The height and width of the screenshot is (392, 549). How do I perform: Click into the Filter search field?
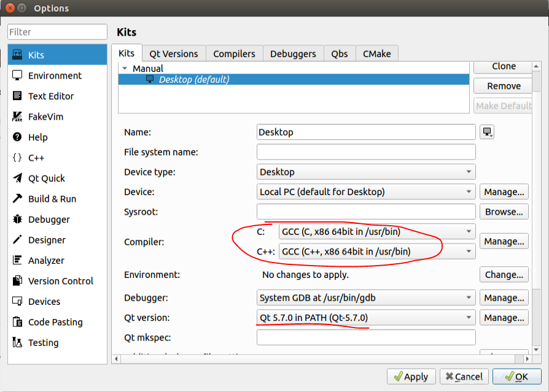coord(57,32)
